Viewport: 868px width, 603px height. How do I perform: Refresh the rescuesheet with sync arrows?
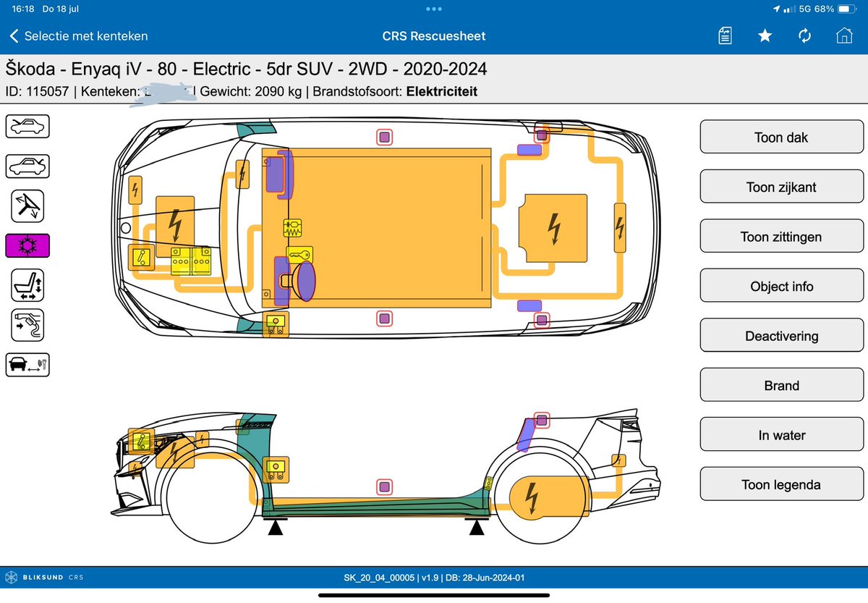(804, 35)
